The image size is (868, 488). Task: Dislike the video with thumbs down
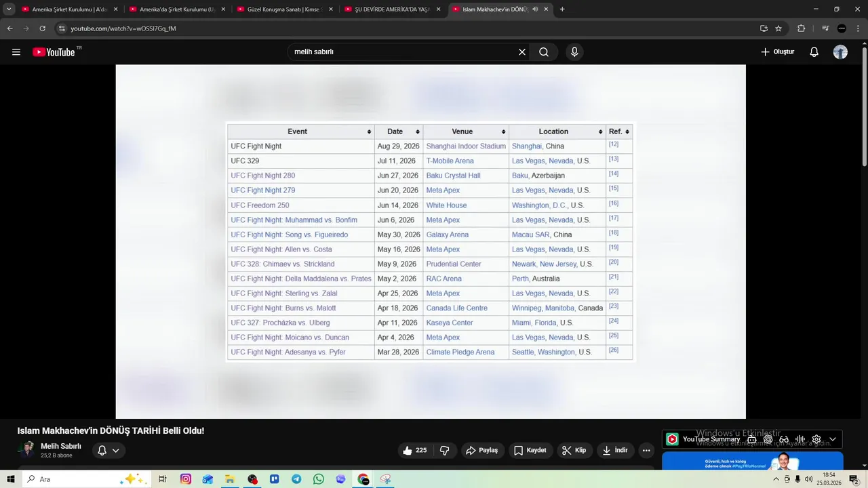445,450
